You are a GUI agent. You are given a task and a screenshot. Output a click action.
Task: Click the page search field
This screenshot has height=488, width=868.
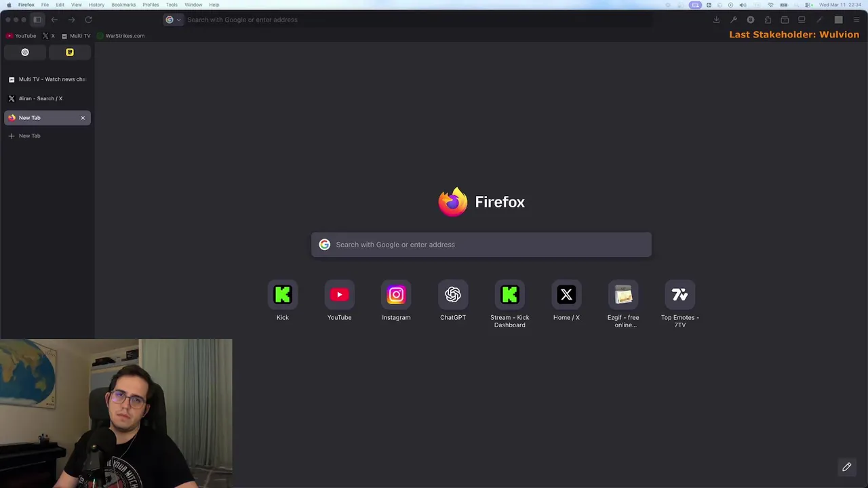481,245
